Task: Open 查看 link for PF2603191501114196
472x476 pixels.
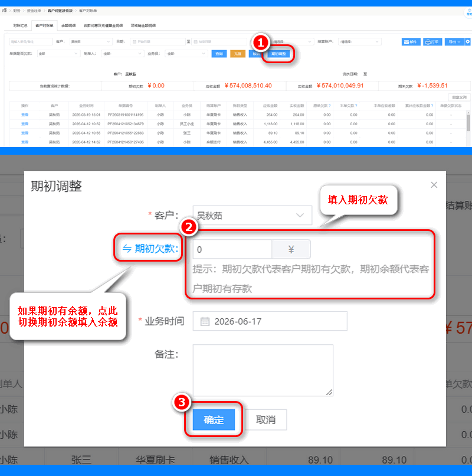Action: coord(25,115)
